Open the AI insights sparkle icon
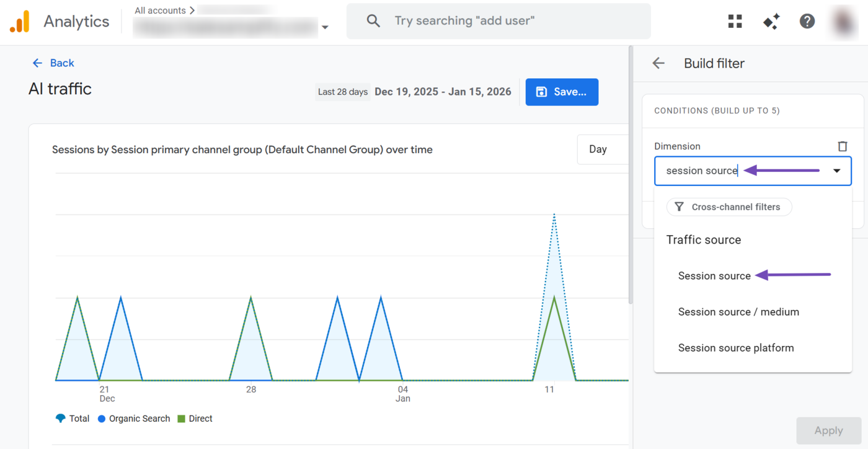The image size is (868, 449). (x=771, y=21)
